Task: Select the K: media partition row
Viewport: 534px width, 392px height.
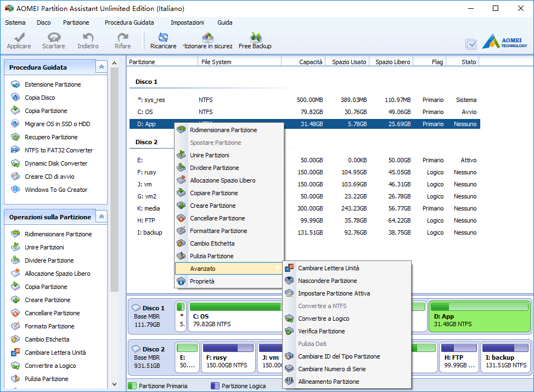Action: click(305, 208)
